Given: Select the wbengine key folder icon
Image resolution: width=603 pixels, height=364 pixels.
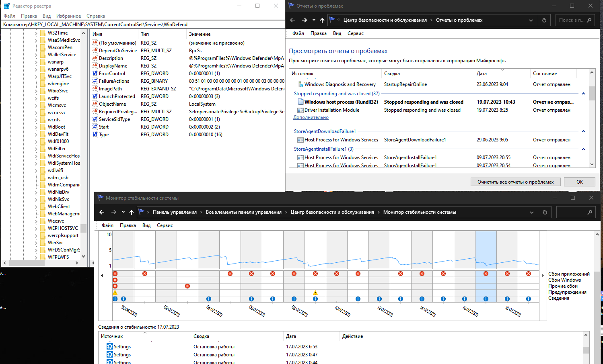Looking at the screenshot, I should [43, 84].
